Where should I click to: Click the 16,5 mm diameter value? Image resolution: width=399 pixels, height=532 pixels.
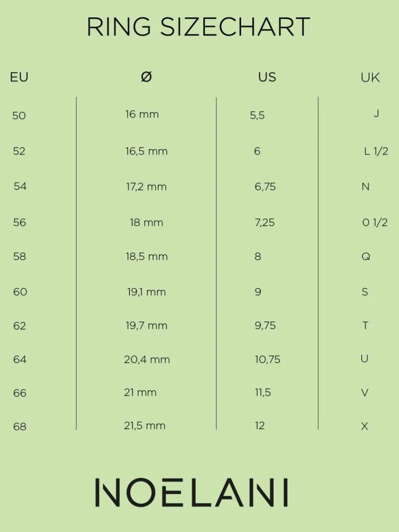coord(146,151)
